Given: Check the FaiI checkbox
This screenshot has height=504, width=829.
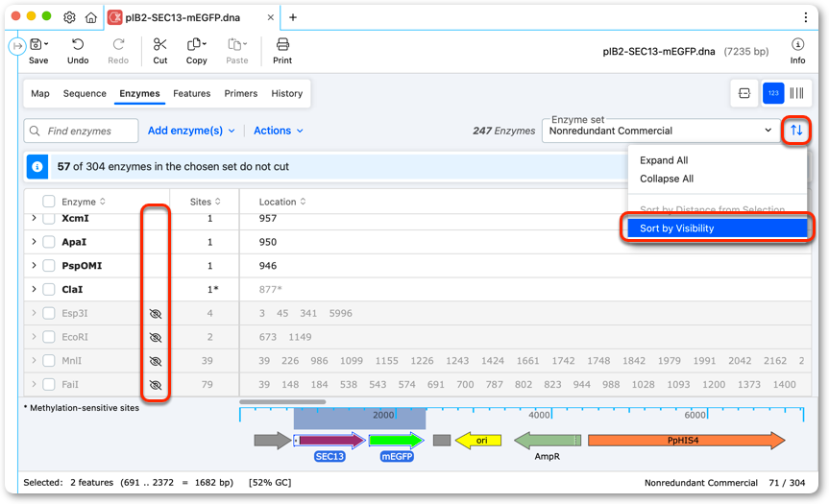Looking at the screenshot, I should click(49, 385).
